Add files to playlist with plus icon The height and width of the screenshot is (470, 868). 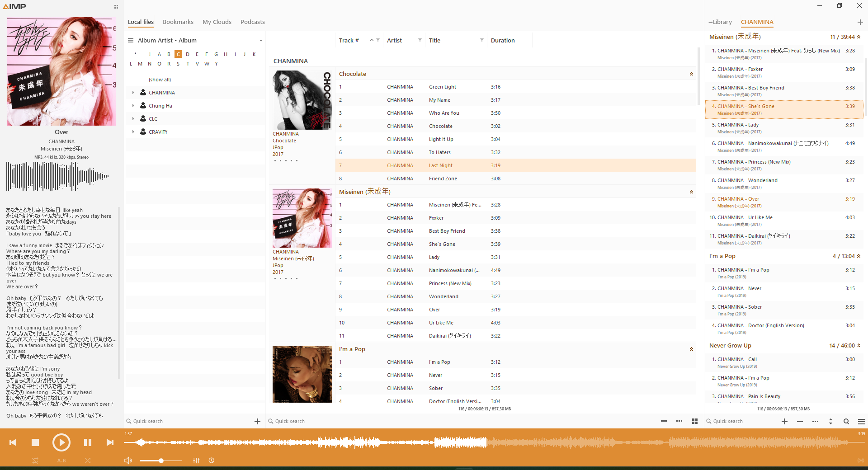tap(784, 421)
